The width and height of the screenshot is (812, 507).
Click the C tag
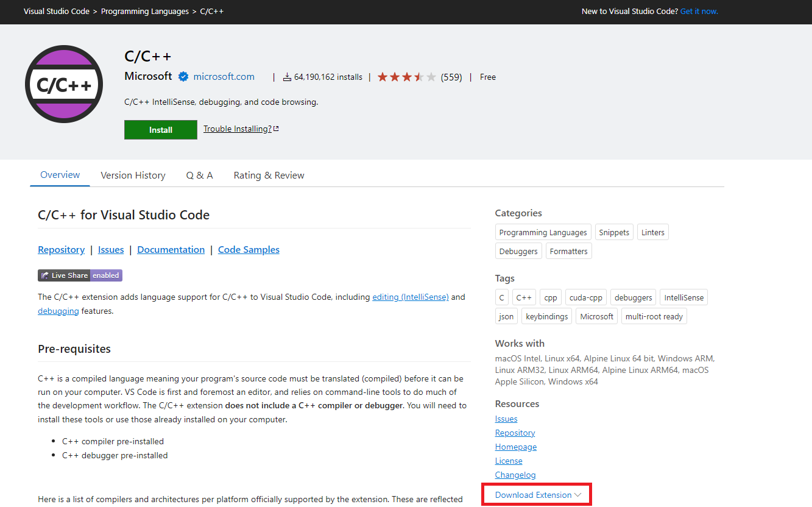pos(502,298)
